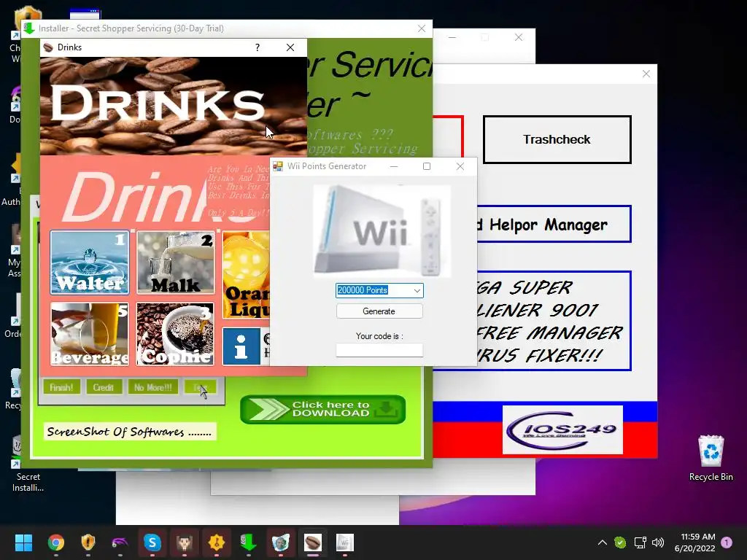
Task: Show hidden system tray icons
Action: [602, 542]
